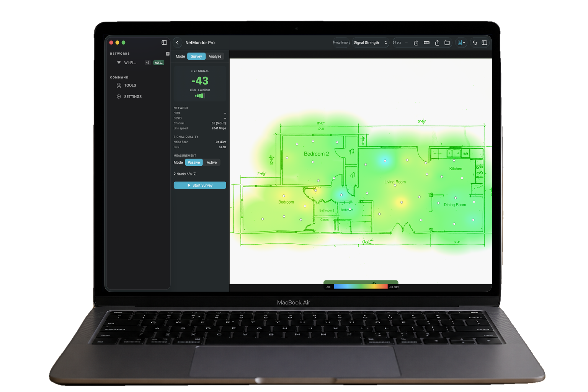Click the Bedroom label on floor plan
Viewport: 588px width, 392px height.
pos(286,202)
